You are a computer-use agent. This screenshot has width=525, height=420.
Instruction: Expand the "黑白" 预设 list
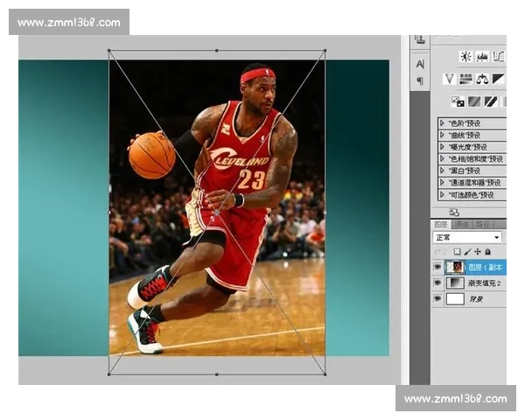coord(442,171)
